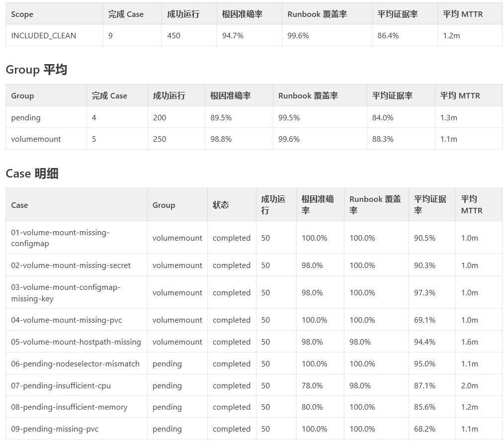
Task: Click the pending row in Group table
Action: pos(254,117)
